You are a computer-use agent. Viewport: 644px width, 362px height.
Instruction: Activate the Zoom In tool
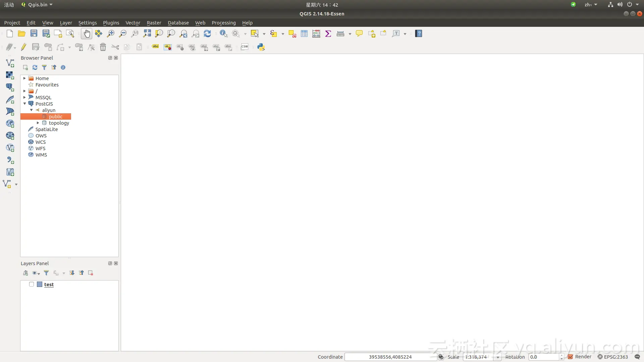point(110,34)
